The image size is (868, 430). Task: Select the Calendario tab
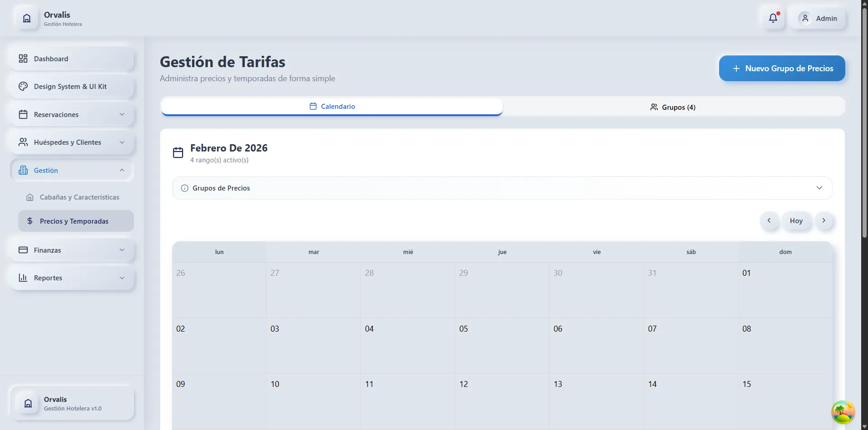pos(332,106)
